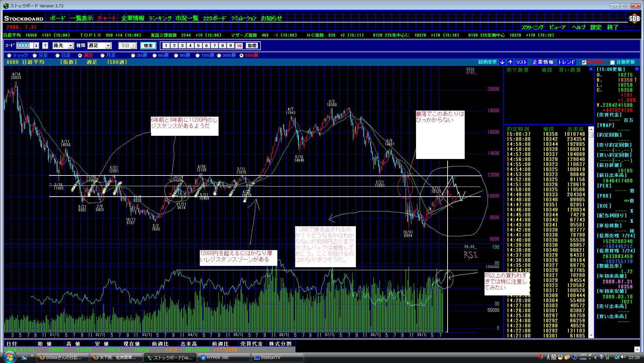Click the trade history vertical scrollbar
Image resolution: width=644 pixels, height=363 pixels.
click(x=591, y=232)
